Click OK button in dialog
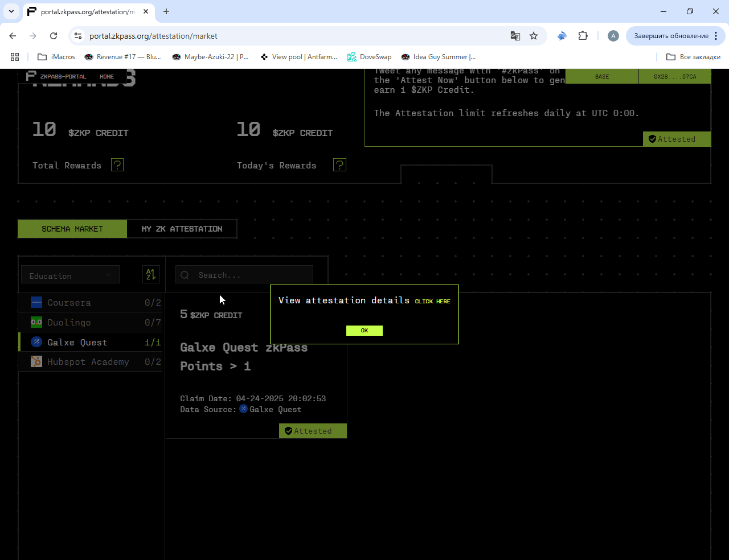The image size is (729, 560). coord(364,331)
